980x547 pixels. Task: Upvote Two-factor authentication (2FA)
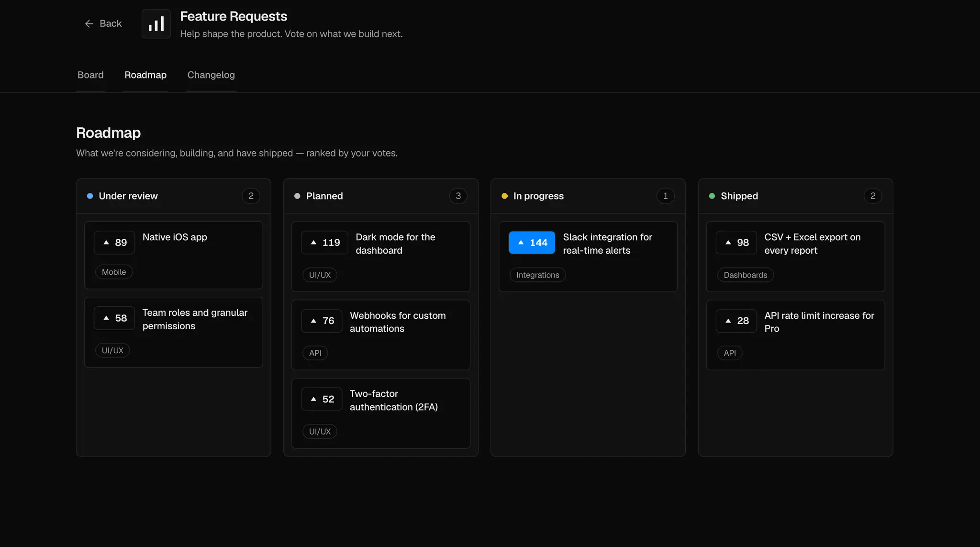[x=322, y=399]
